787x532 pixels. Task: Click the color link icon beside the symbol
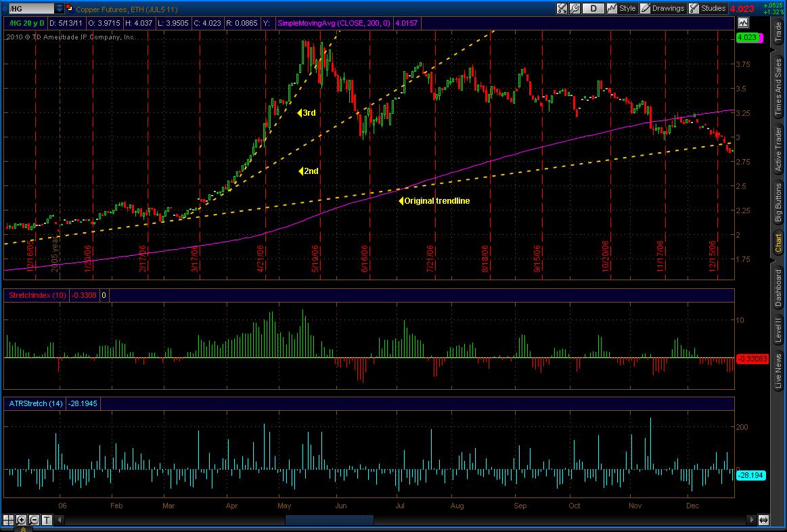(x=69, y=9)
